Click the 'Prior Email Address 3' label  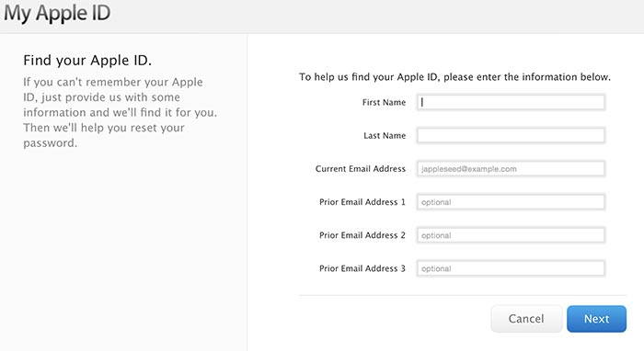tap(362, 268)
